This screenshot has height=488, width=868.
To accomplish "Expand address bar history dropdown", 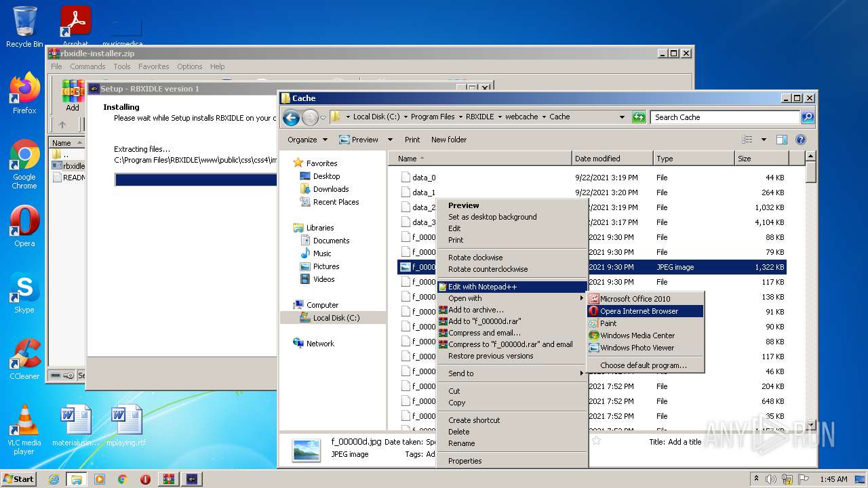I will pos(622,117).
